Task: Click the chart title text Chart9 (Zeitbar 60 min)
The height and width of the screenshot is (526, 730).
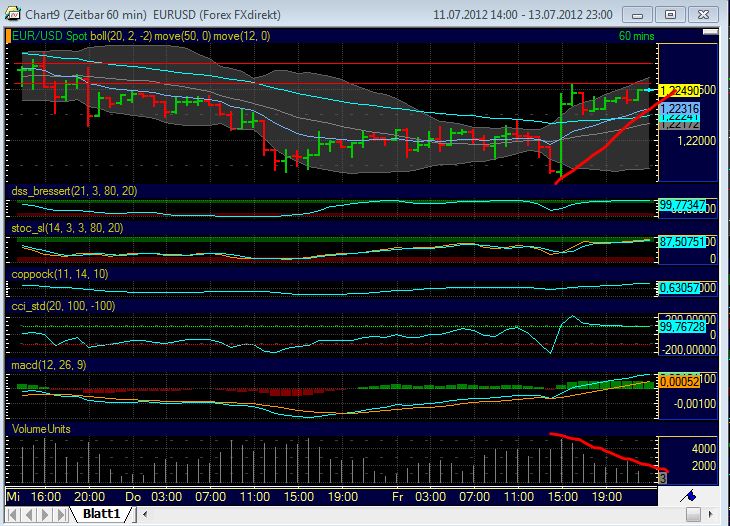Action: point(86,14)
